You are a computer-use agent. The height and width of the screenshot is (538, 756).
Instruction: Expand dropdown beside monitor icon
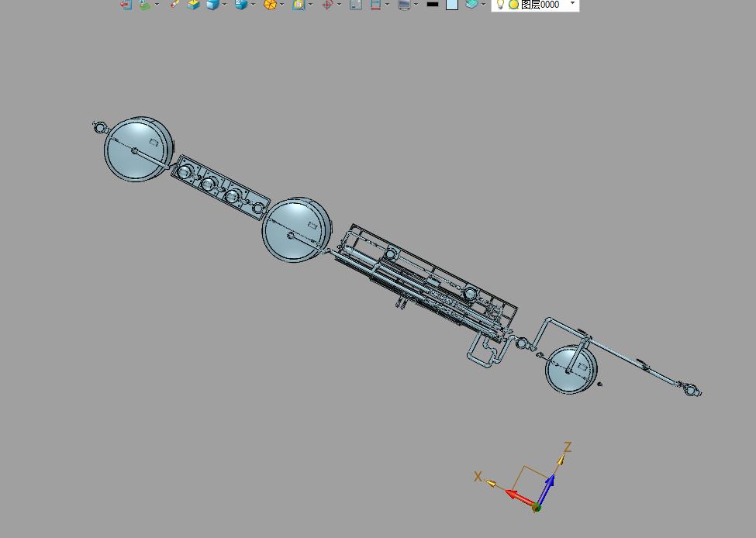click(x=416, y=5)
